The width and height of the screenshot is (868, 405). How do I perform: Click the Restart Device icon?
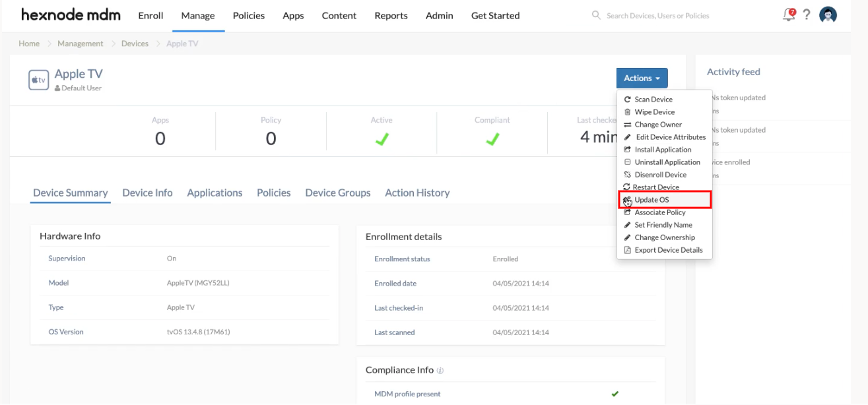click(627, 187)
